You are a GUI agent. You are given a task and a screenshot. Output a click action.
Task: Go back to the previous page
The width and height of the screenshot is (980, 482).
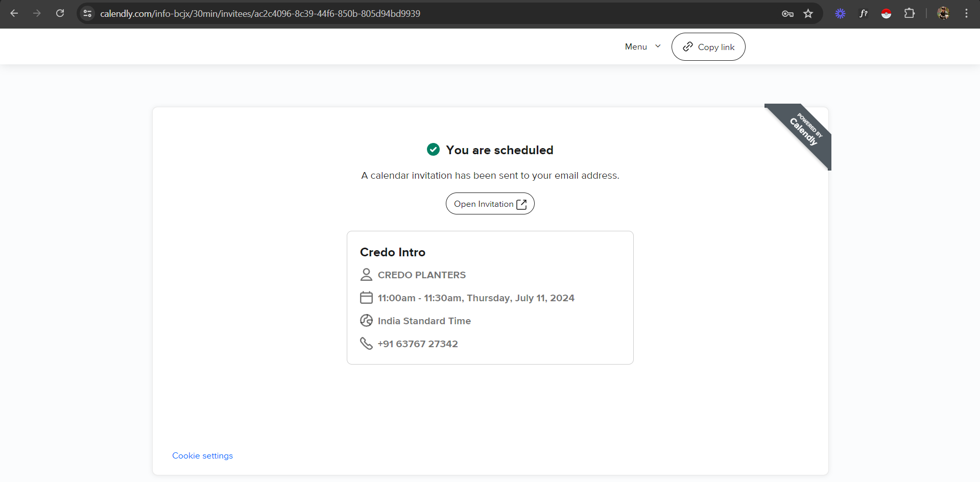coord(14,13)
